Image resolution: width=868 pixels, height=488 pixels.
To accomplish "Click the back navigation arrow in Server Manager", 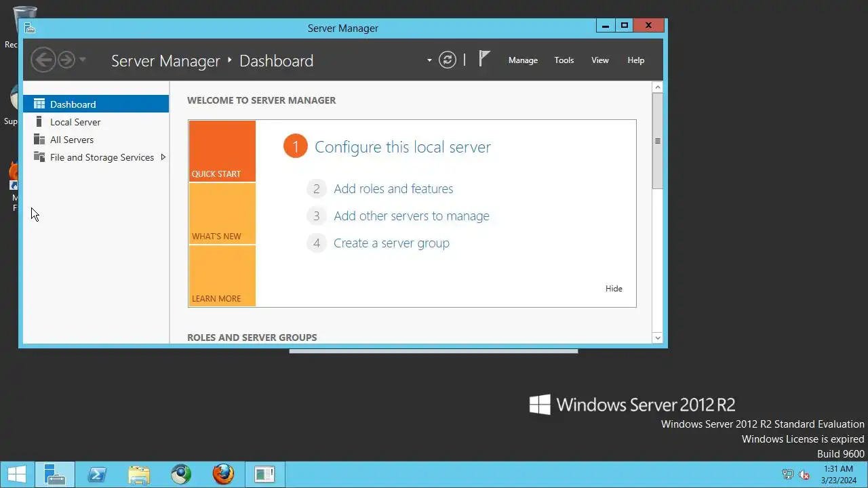I will (x=43, y=60).
